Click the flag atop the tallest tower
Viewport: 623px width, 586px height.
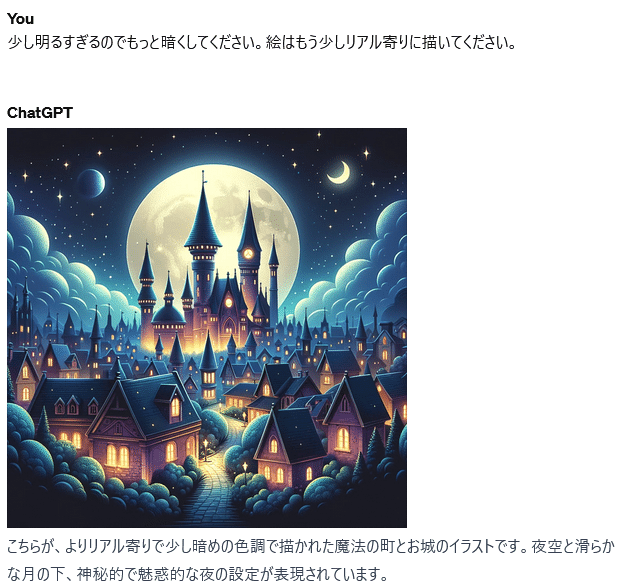[x=204, y=179]
